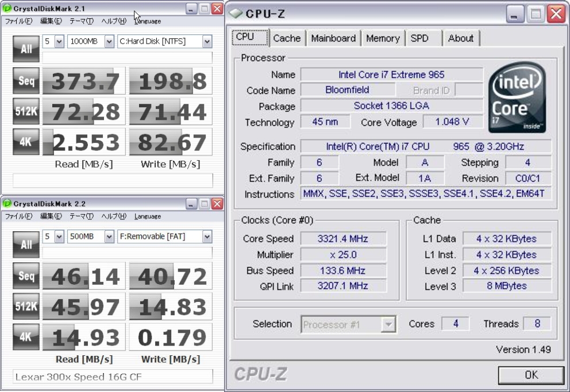
Task: Click the 3207.1 MHz QPI Link value
Action: 343,286
